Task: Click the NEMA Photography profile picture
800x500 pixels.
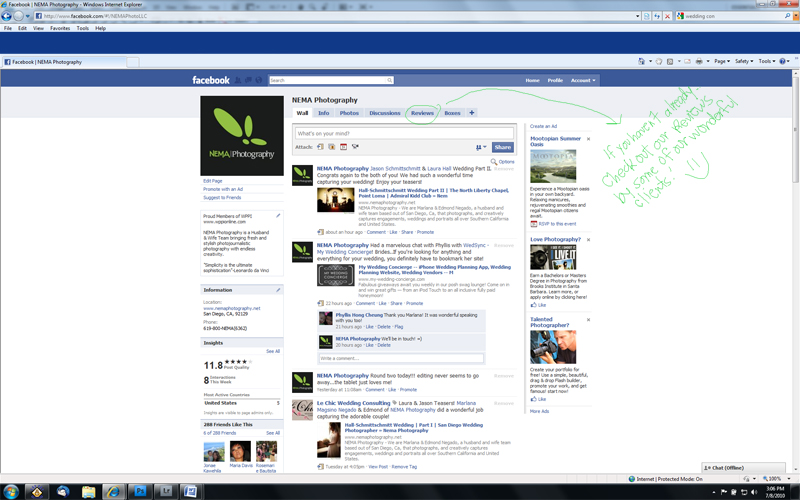Action: (x=242, y=136)
